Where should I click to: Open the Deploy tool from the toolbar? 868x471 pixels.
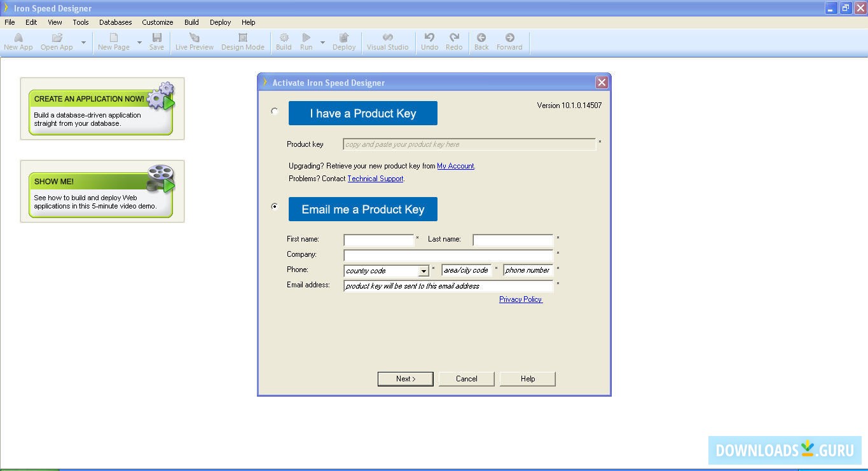click(x=344, y=41)
